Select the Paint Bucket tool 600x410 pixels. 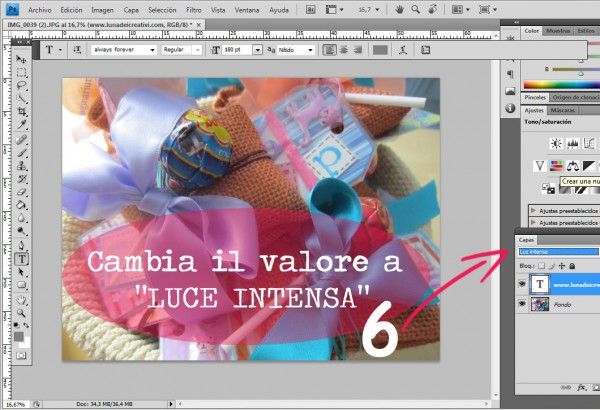point(21,205)
